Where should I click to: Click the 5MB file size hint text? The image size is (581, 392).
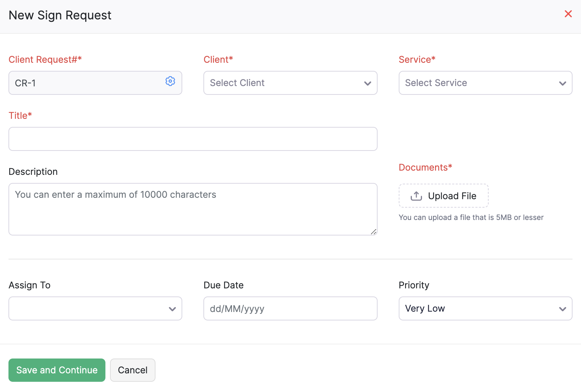(x=471, y=218)
